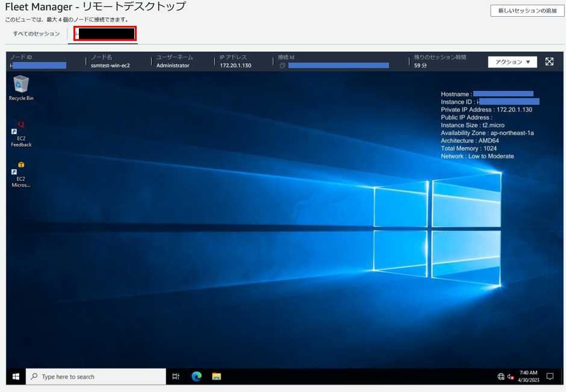
Task: Click the Public IP Address desktop text
Action: tap(467, 117)
